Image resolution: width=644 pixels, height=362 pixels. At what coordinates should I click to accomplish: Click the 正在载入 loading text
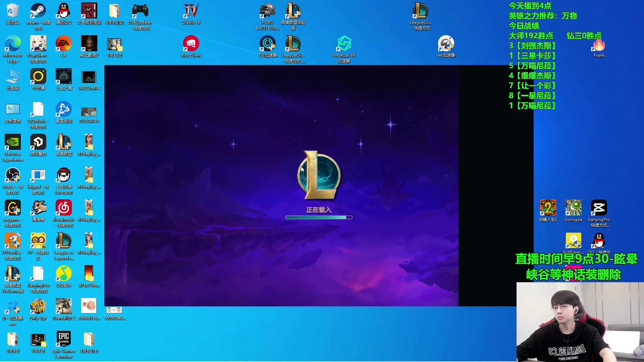319,210
